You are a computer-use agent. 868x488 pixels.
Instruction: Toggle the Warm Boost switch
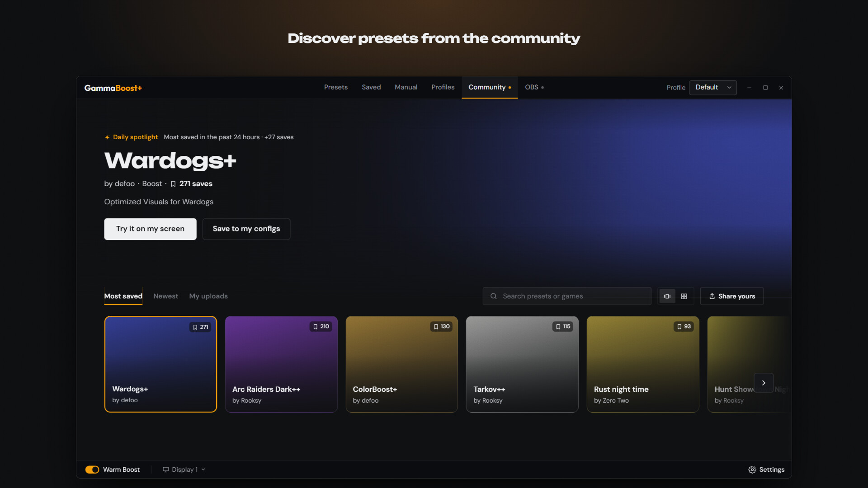pyautogui.click(x=92, y=469)
